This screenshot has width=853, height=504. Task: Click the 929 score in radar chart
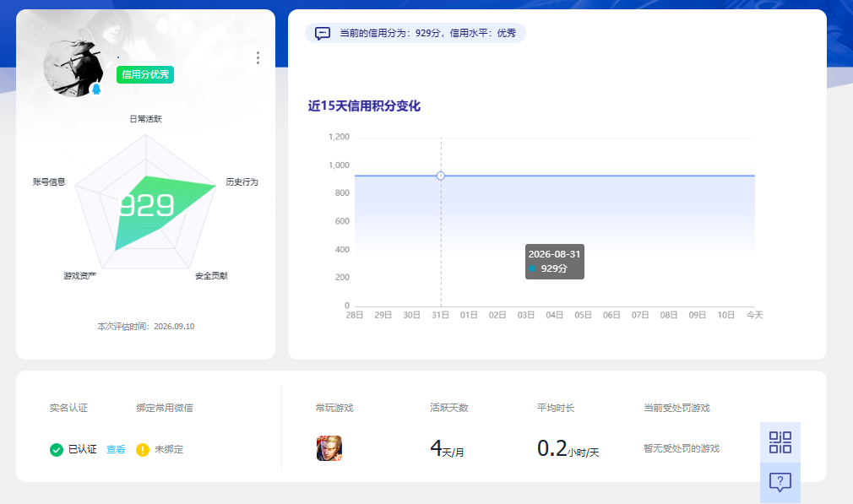(146, 205)
